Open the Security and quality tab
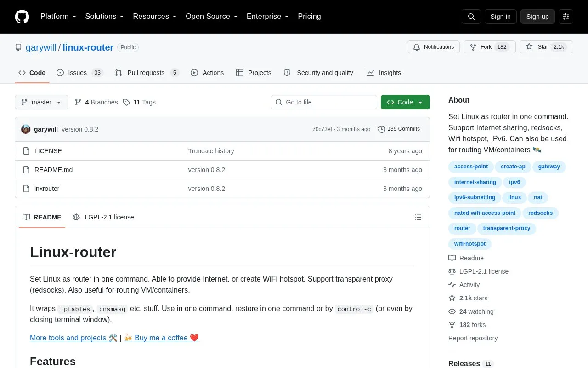 pyautogui.click(x=318, y=73)
